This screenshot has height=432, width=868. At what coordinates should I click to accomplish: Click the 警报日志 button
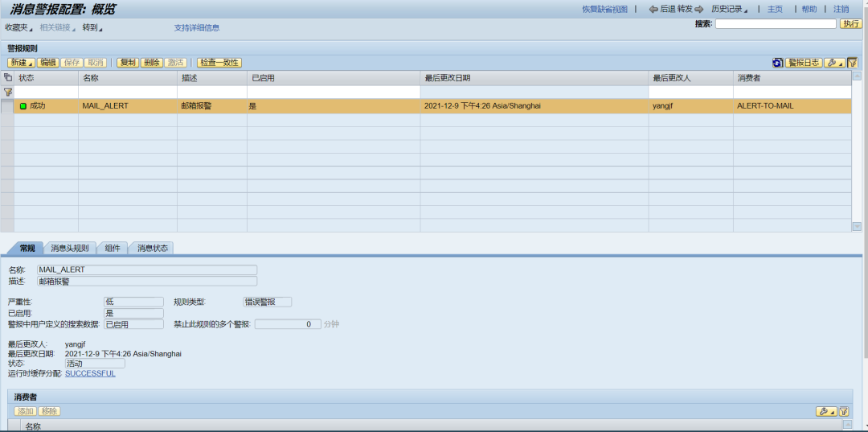(x=804, y=63)
